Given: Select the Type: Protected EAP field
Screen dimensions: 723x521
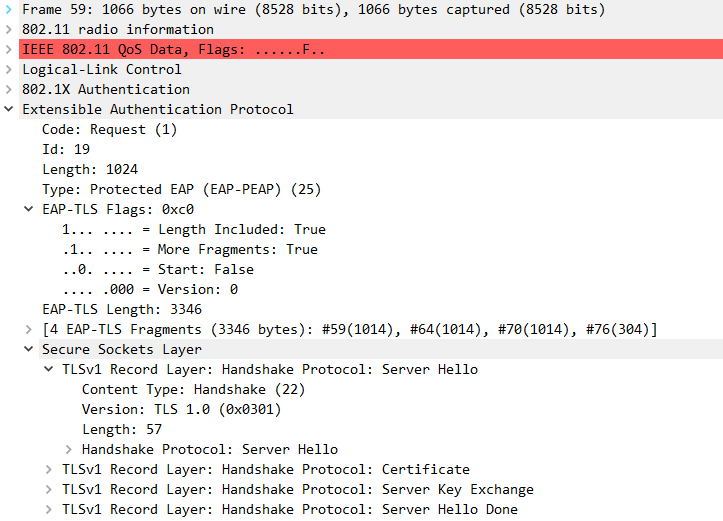Looking at the screenshot, I should point(181,189).
